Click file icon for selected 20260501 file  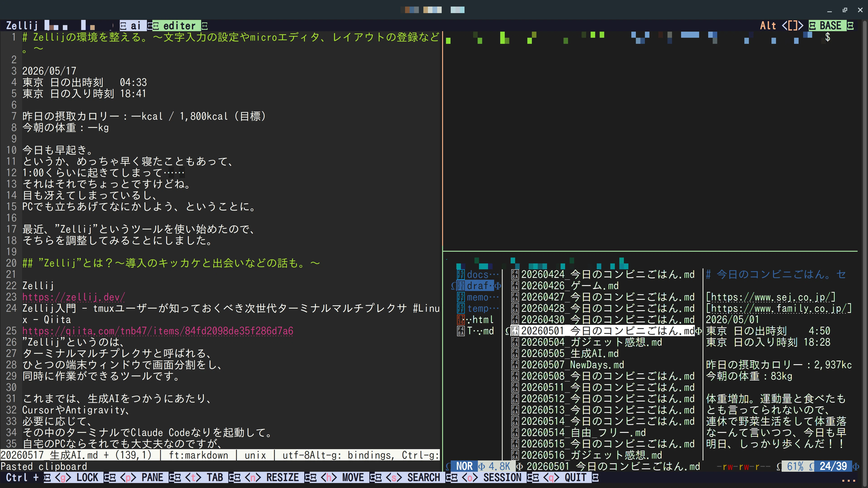click(x=515, y=331)
